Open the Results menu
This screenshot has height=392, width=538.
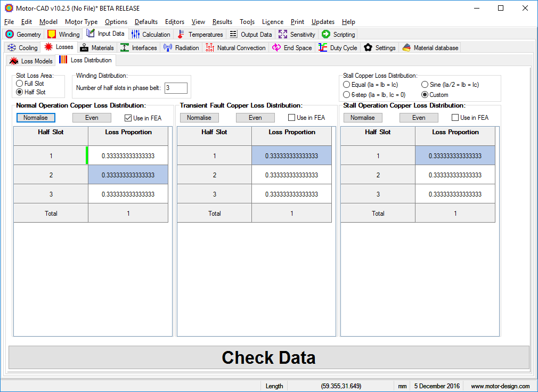tap(222, 22)
